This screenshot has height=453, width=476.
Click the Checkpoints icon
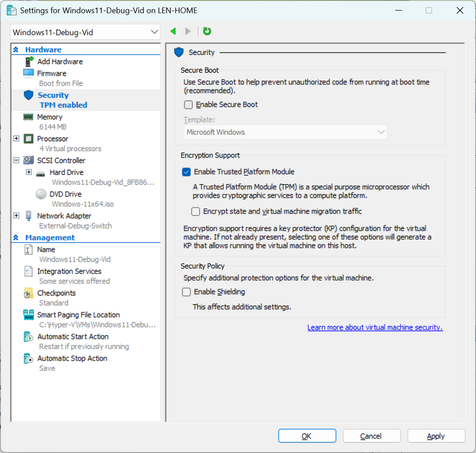[x=28, y=293]
